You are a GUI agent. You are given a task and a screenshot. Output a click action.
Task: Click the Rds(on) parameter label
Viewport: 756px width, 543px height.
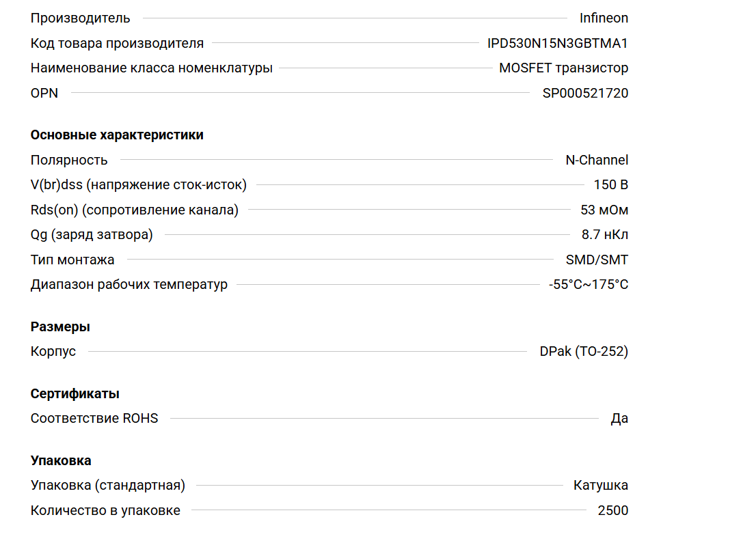[x=135, y=210]
